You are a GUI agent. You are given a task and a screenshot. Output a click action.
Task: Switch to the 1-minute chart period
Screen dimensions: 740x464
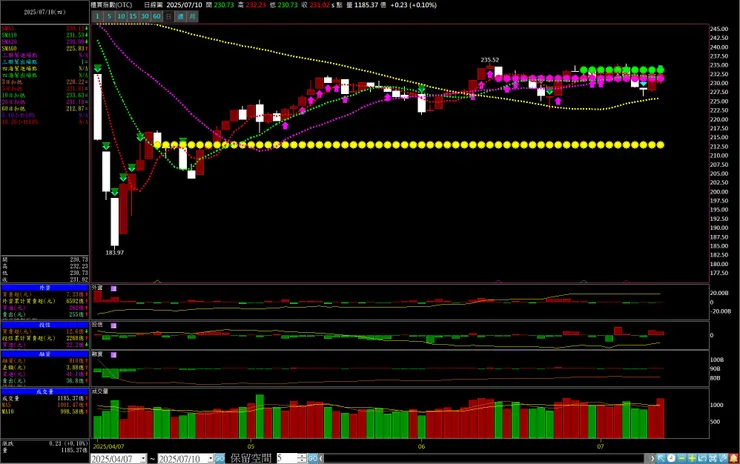click(97, 17)
